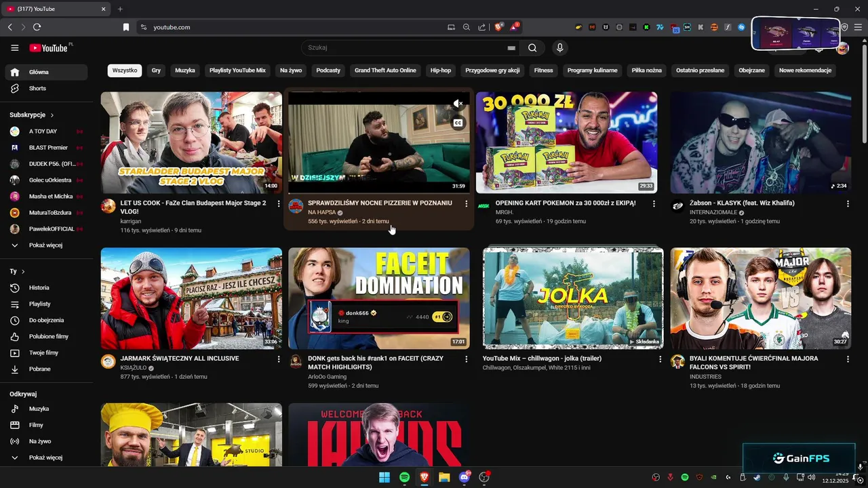Open the YouTube hamburger guide menu
868x488 pixels.
coord(15,47)
